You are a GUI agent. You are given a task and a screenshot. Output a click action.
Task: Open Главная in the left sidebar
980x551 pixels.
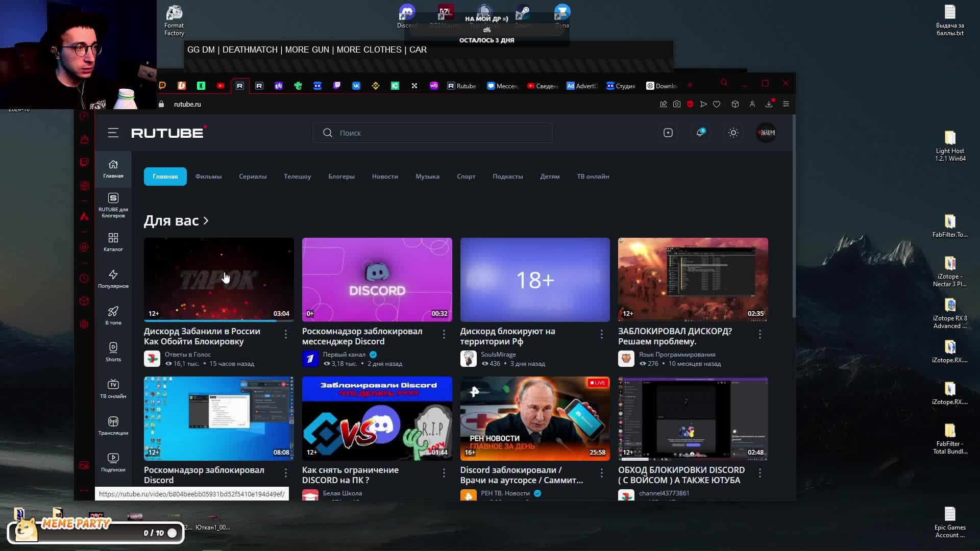[x=113, y=169]
